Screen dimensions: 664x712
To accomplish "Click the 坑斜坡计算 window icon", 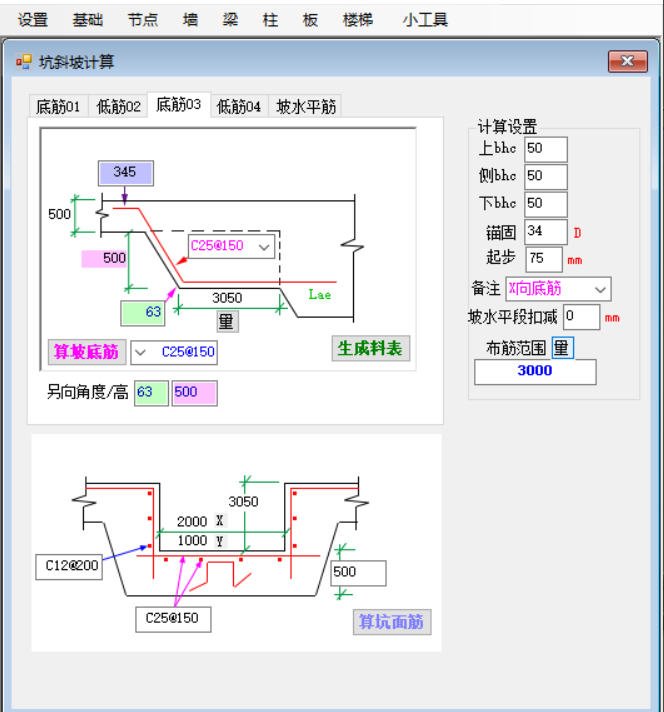I will click(x=24, y=61).
